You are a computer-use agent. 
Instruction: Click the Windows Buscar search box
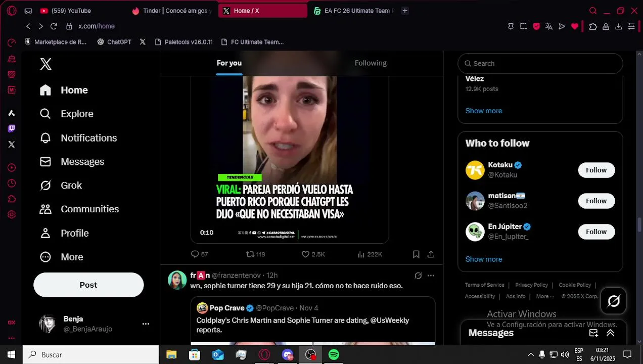91,354
